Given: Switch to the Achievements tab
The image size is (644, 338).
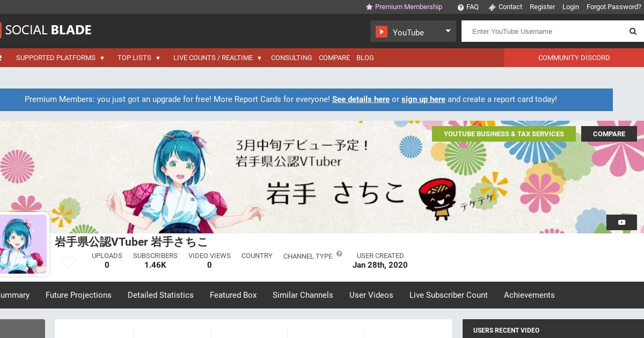Looking at the screenshot, I should pos(529,295).
